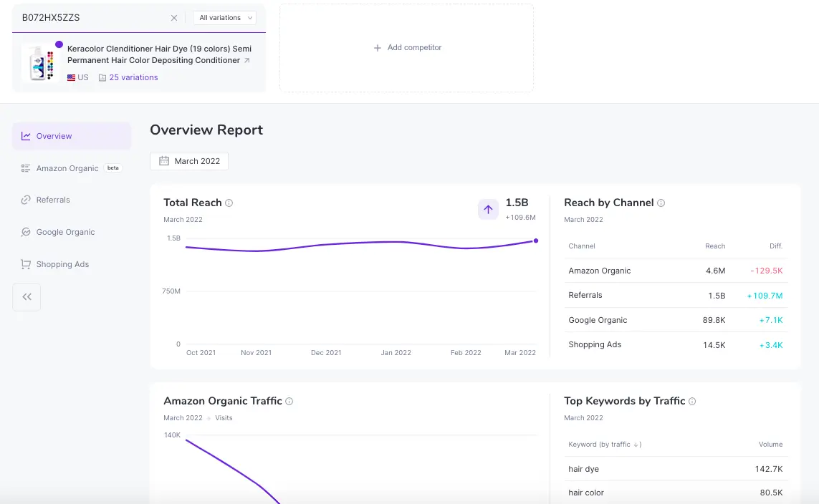Open the All variations dropdown
Image resolution: width=819 pixels, height=504 pixels.
tap(225, 18)
